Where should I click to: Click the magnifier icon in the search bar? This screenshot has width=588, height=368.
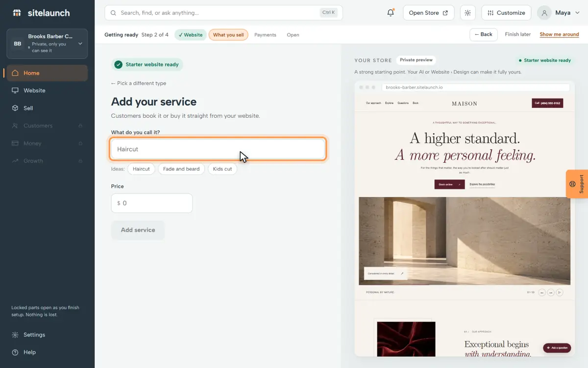pos(114,13)
